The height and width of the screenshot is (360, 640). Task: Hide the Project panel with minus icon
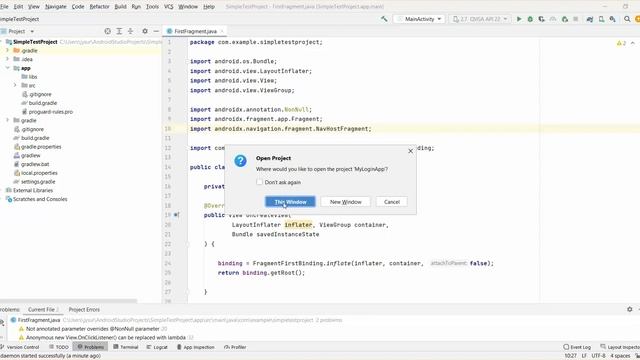[x=156, y=31]
